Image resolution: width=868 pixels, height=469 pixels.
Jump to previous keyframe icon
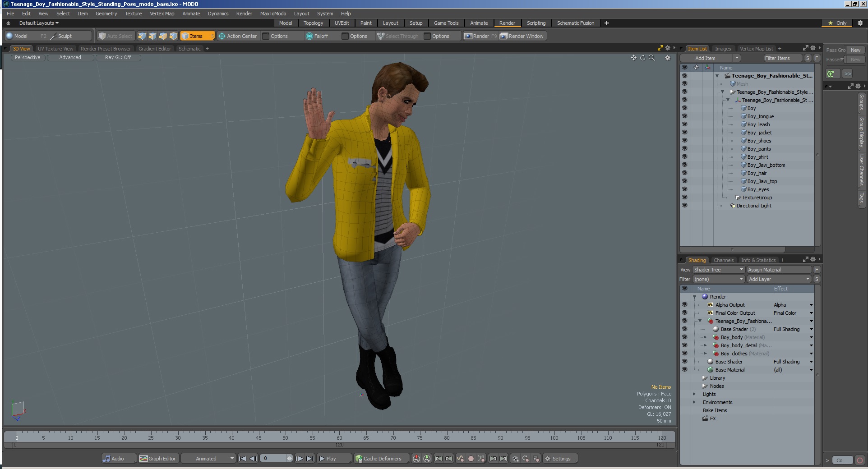coord(449,459)
